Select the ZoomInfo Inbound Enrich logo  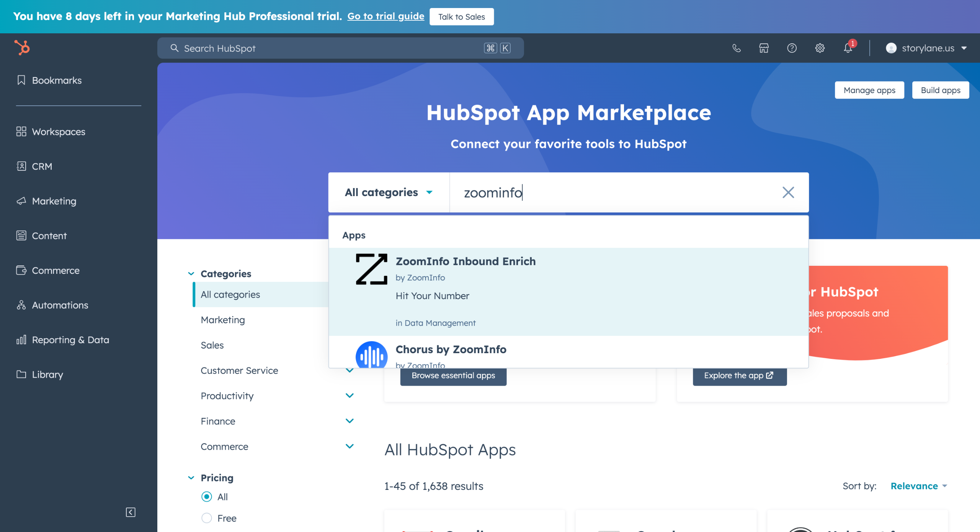[371, 269]
